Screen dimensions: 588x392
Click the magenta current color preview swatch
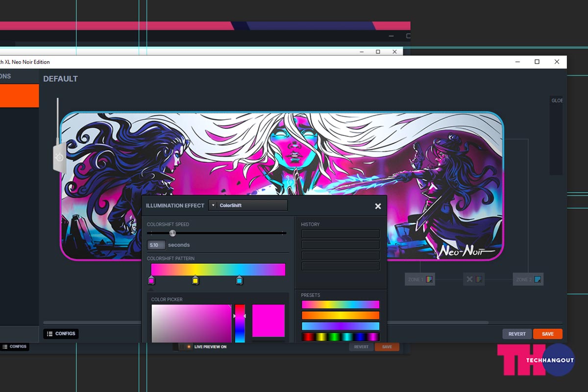click(x=269, y=321)
